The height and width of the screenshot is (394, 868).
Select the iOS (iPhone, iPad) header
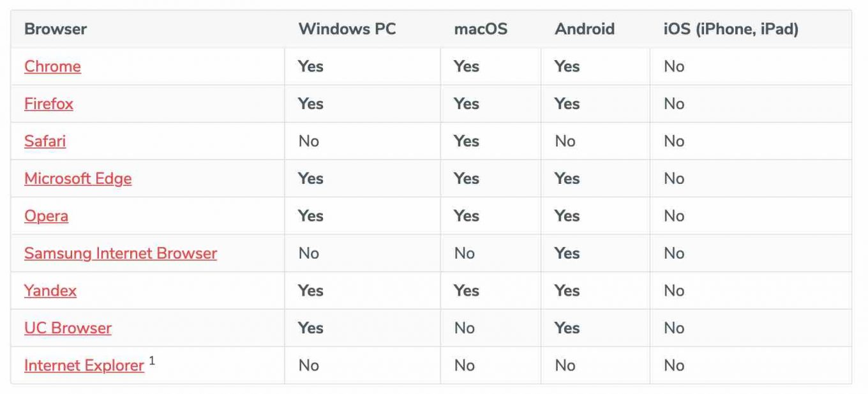731,29
